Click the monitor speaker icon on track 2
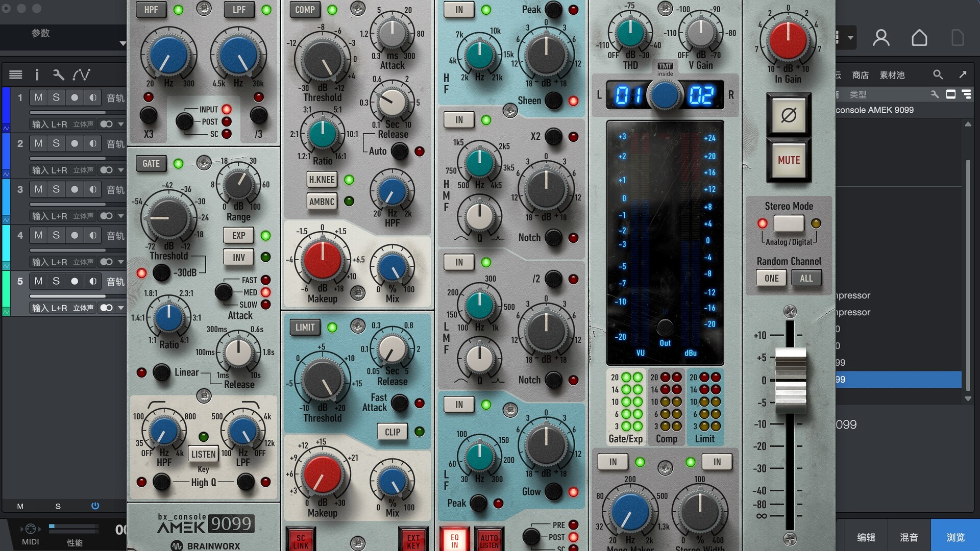Image resolution: width=980 pixels, height=551 pixels. pos(92,143)
